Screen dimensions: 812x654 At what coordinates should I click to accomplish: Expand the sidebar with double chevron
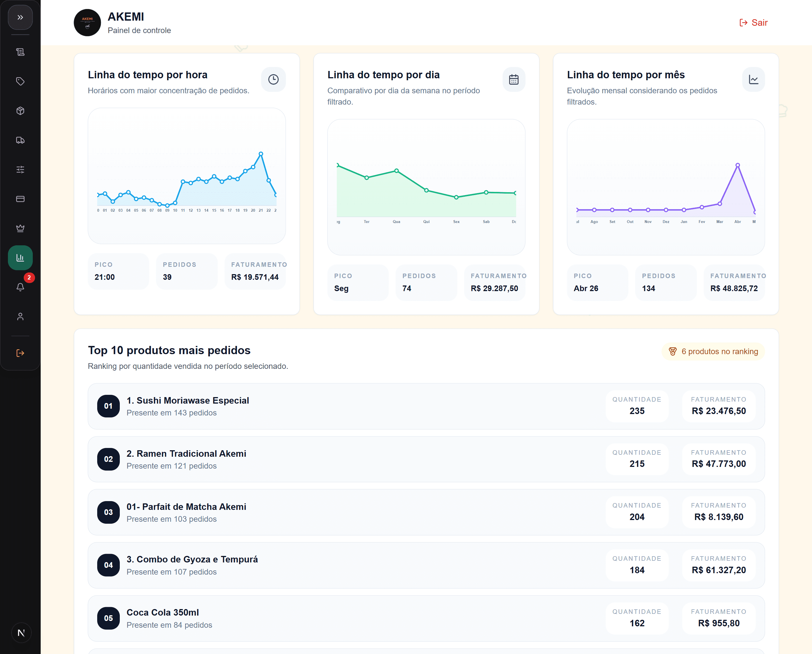click(x=20, y=17)
